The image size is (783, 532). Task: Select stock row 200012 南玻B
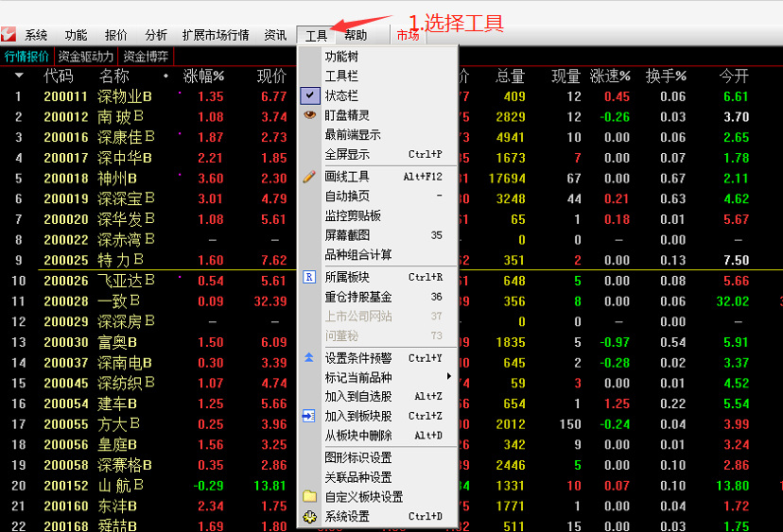pos(391,117)
